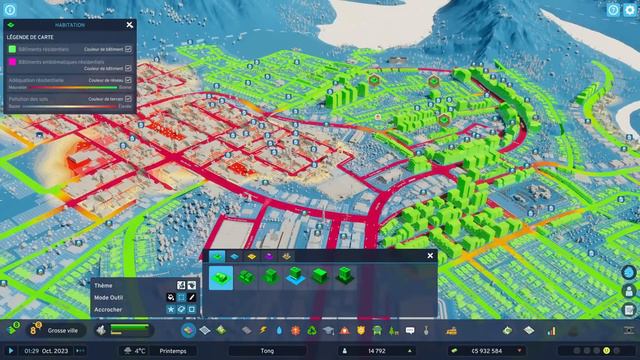Open the Transportation tool menu

377,330
